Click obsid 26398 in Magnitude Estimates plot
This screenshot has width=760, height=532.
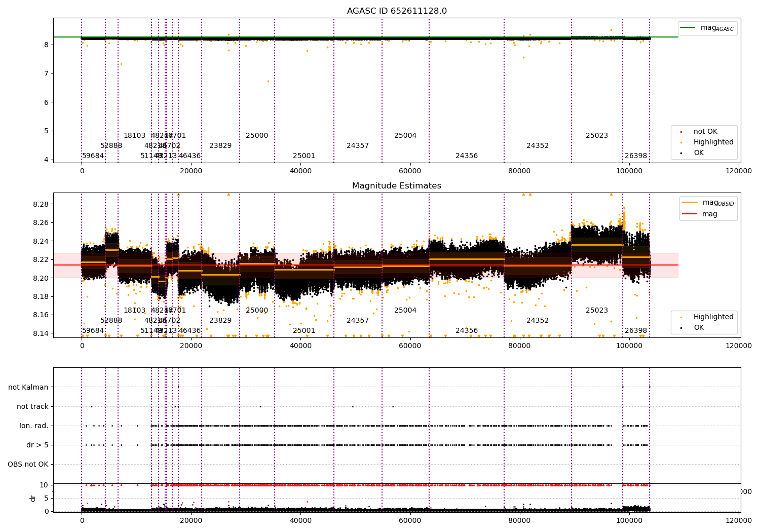click(636, 331)
